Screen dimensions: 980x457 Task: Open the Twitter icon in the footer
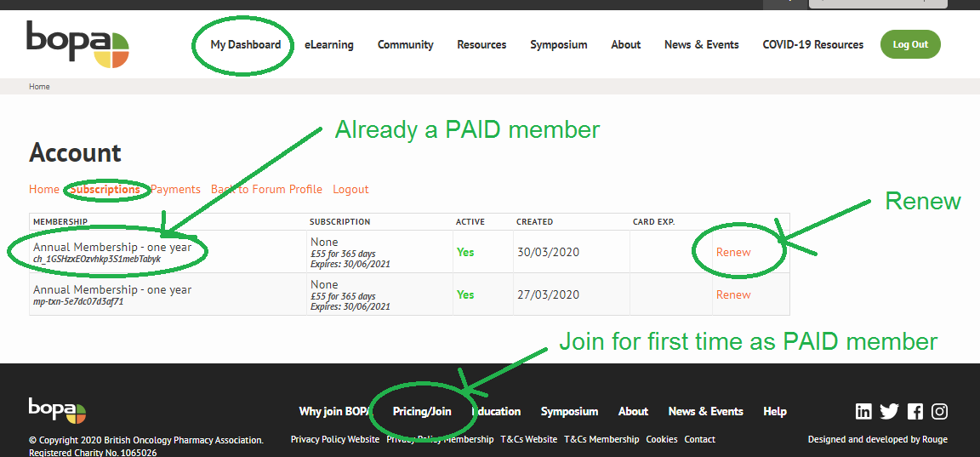889,411
